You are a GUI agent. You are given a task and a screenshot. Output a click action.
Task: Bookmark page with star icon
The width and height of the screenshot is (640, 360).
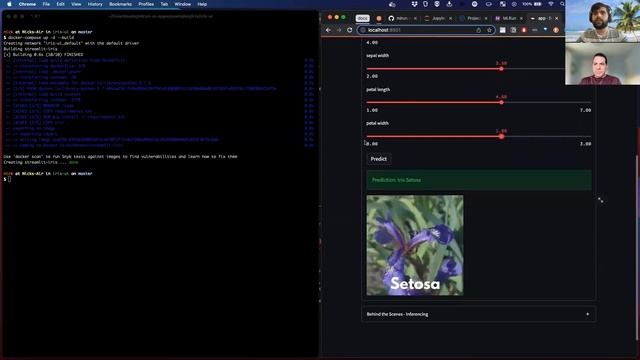point(489,30)
